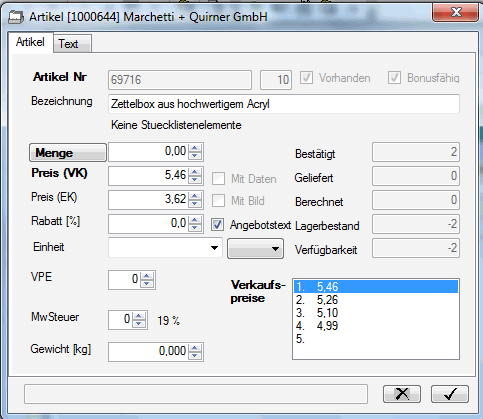
Task: Cancel with the X button at bottom
Action: pyautogui.click(x=402, y=394)
